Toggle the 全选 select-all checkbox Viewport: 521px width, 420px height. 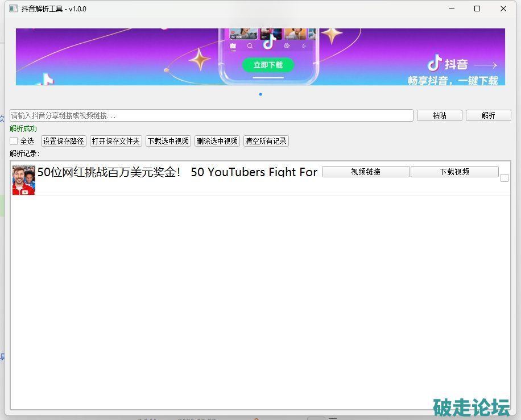[14, 141]
